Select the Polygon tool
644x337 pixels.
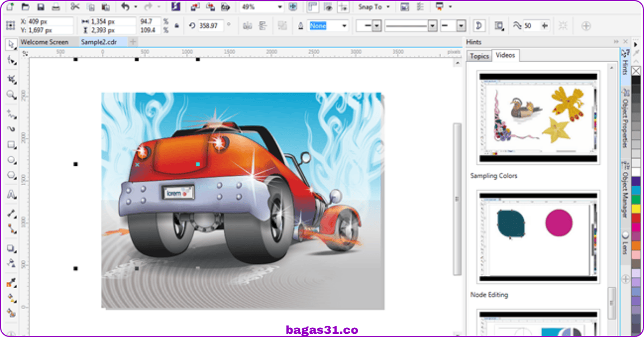coord(11,175)
